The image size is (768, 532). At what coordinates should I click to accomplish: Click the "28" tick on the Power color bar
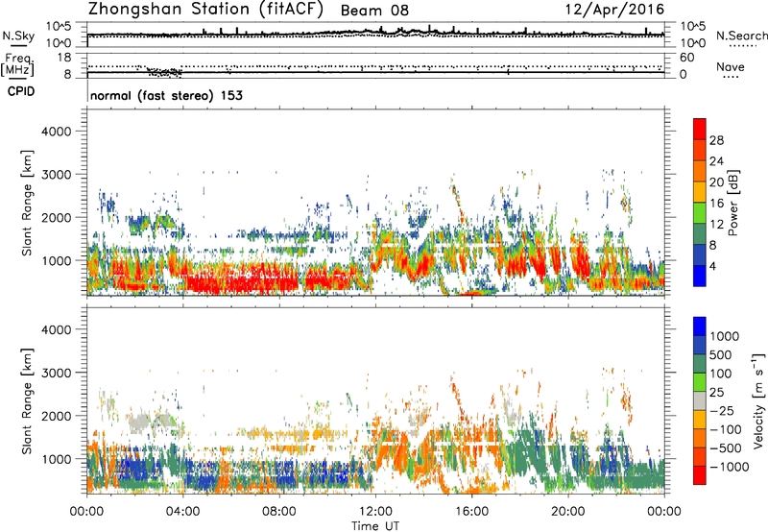coord(716,140)
